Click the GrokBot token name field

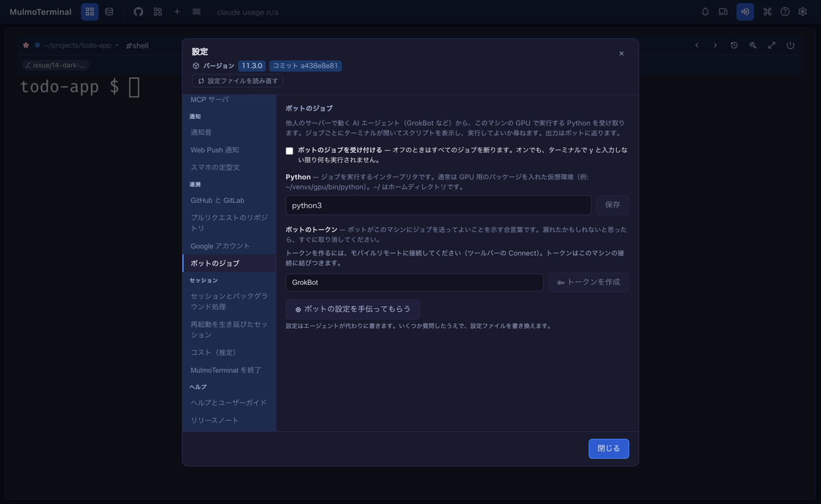[414, 282]
